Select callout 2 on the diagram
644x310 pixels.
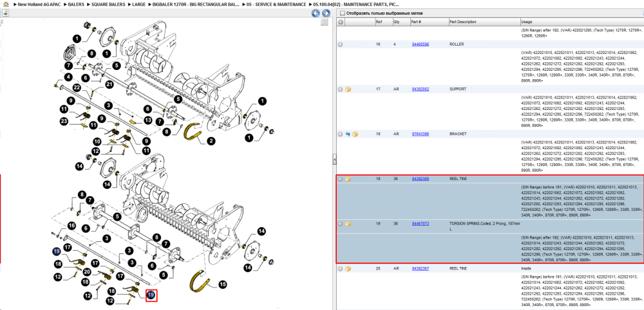tap(211, 141)
